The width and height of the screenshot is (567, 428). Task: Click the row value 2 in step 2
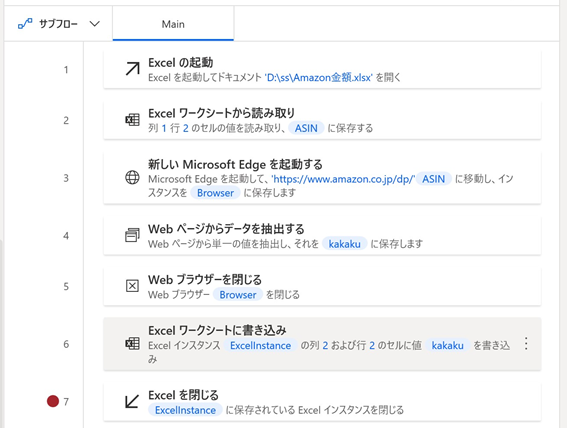[x=186, y=128]
